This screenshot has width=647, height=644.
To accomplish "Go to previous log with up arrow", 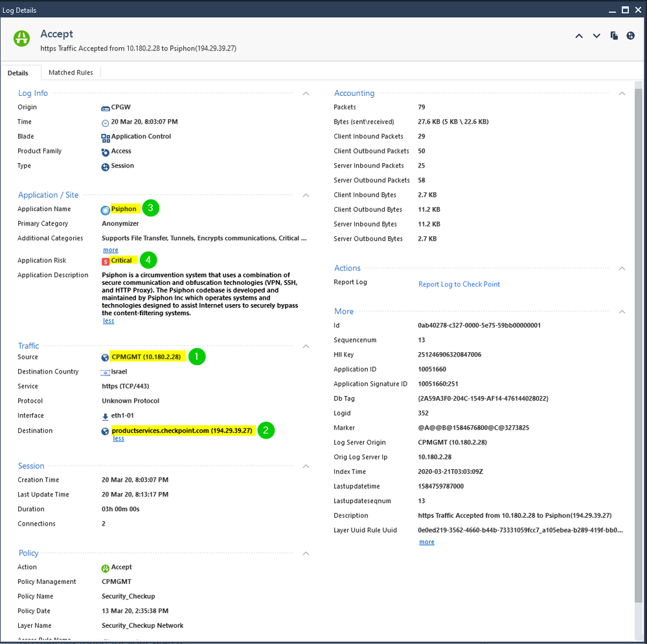I will point(579,36).
